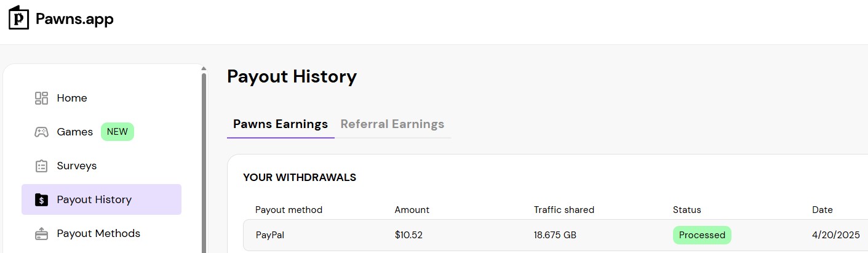The height and width of the screenshot is (253, 868).
Task: Click the Surveys clipboard icon
Action: point(41,166)
